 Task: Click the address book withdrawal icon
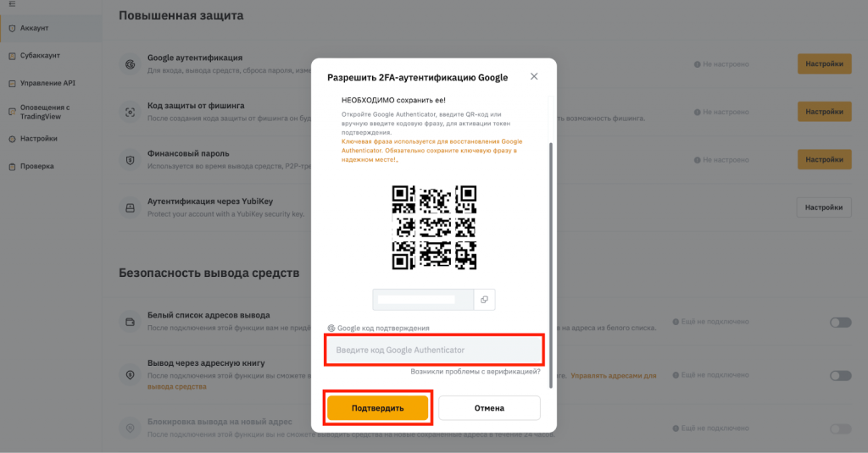pos(130,375)
